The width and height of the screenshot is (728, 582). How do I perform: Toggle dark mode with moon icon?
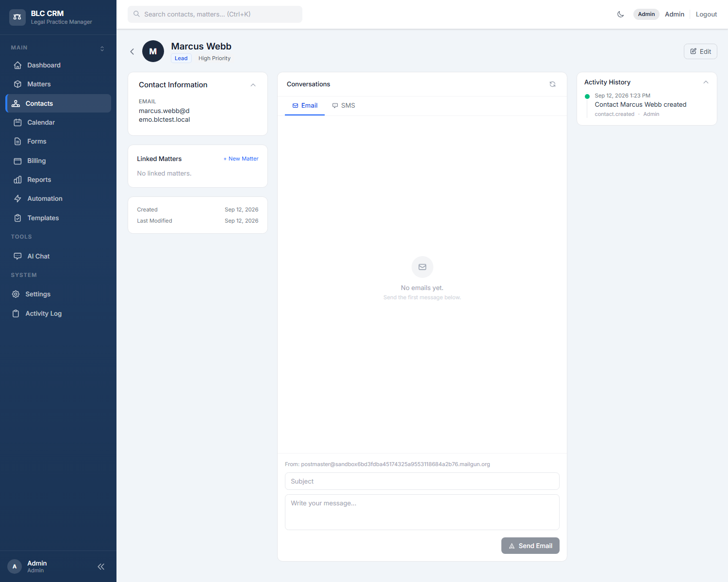(x=620, y=14)
